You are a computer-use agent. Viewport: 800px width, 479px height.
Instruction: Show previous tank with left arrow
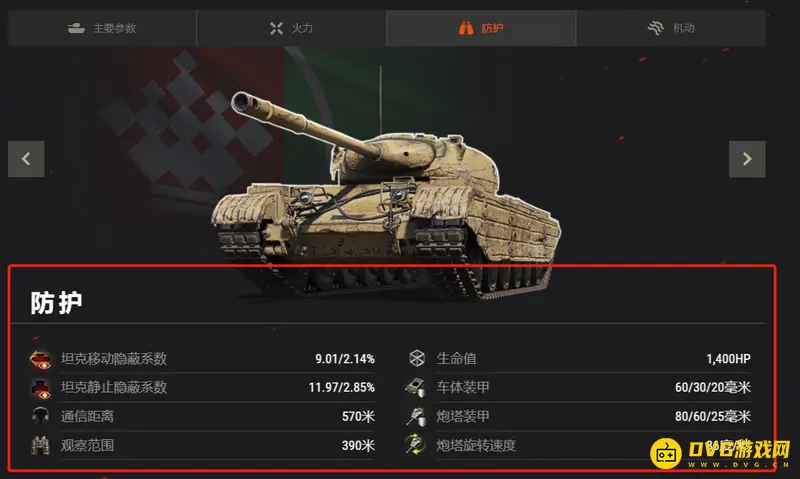[x=26, y=159]
